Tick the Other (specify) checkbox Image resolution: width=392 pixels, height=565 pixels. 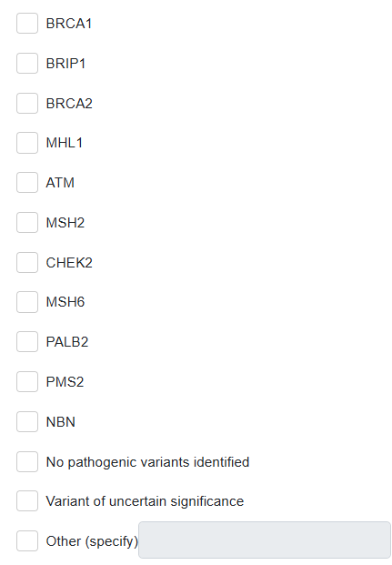pyautogui.click(x=27, y=541)
